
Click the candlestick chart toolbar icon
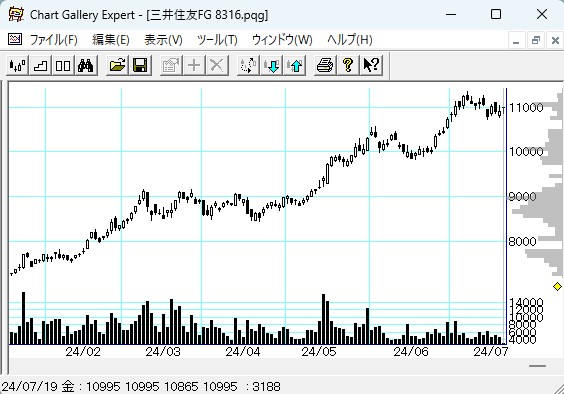click(17, 65)
